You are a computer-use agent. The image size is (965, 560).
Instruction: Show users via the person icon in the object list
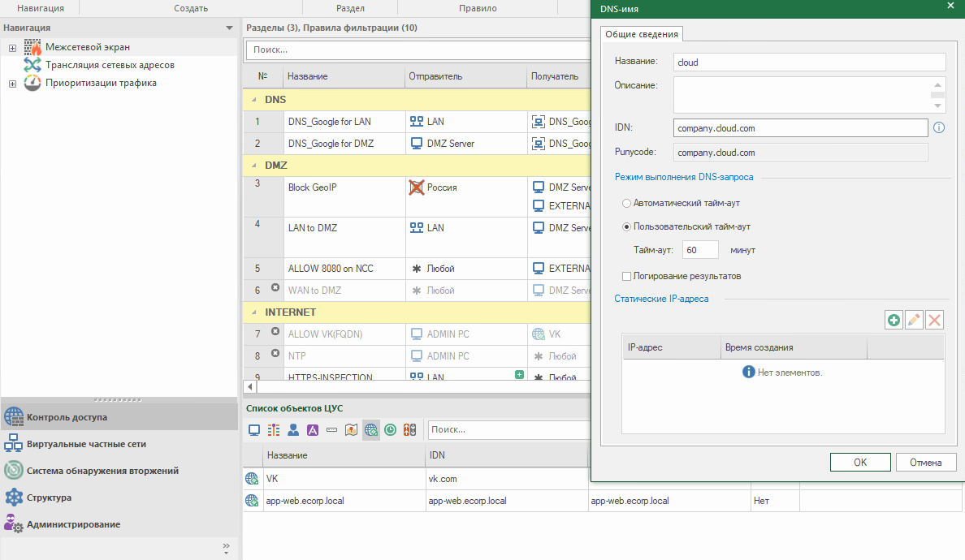[293, 429]
